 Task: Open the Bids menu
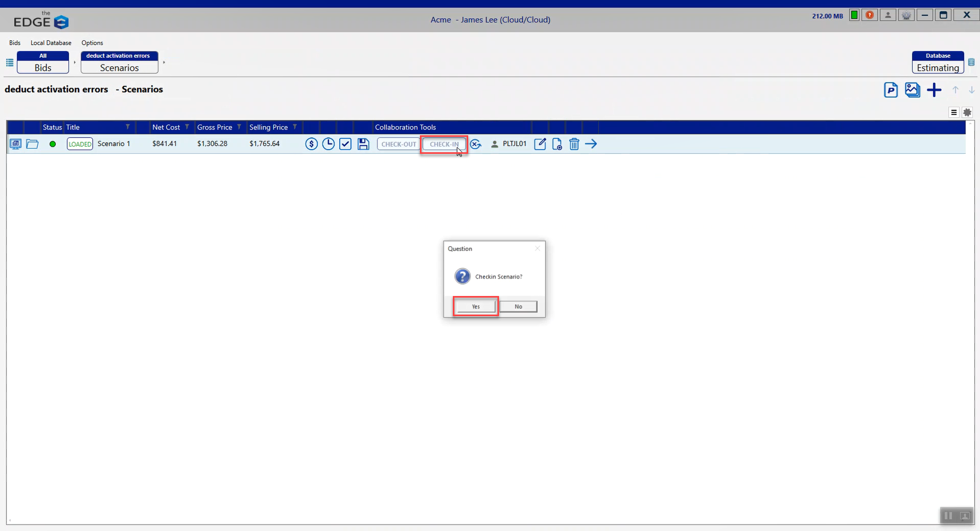(x=15, y=43)
